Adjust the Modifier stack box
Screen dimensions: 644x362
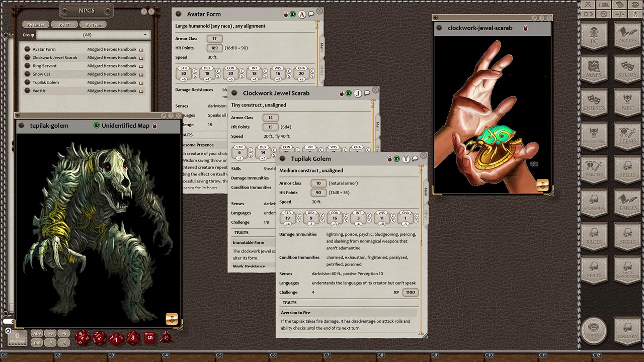(17, 337)
